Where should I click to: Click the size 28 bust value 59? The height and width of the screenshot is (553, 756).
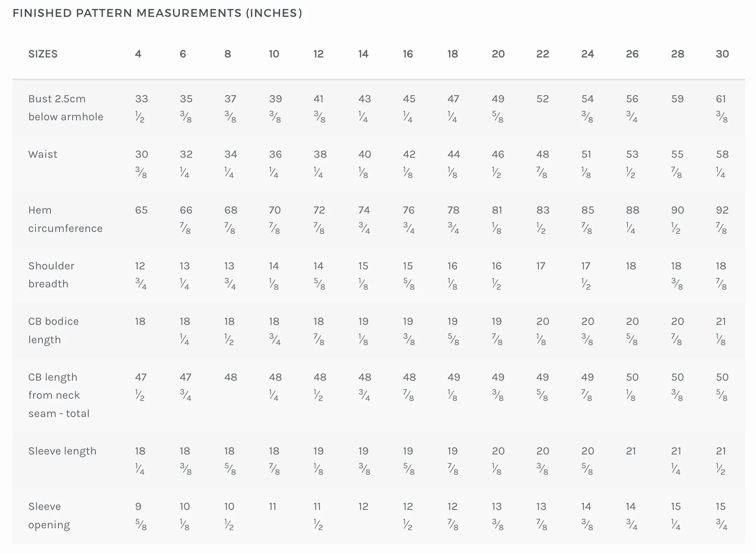tap(677, 99)
